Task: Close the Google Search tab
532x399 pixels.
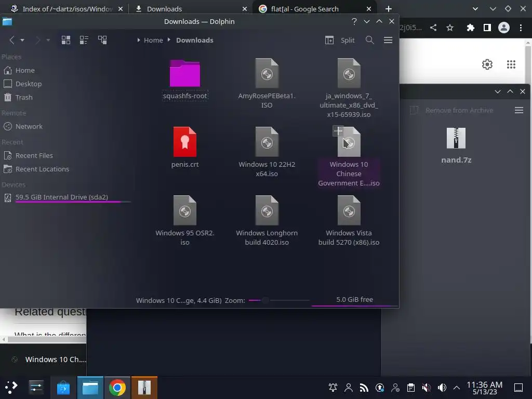Action: point(369,9)
